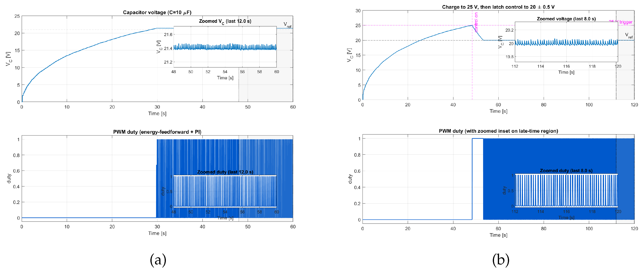Image resolution: width=644 pixels, height=271 pixels.
Task: Click the '21.6' tick on zoomed V_C inset
Action: (168, 35)
